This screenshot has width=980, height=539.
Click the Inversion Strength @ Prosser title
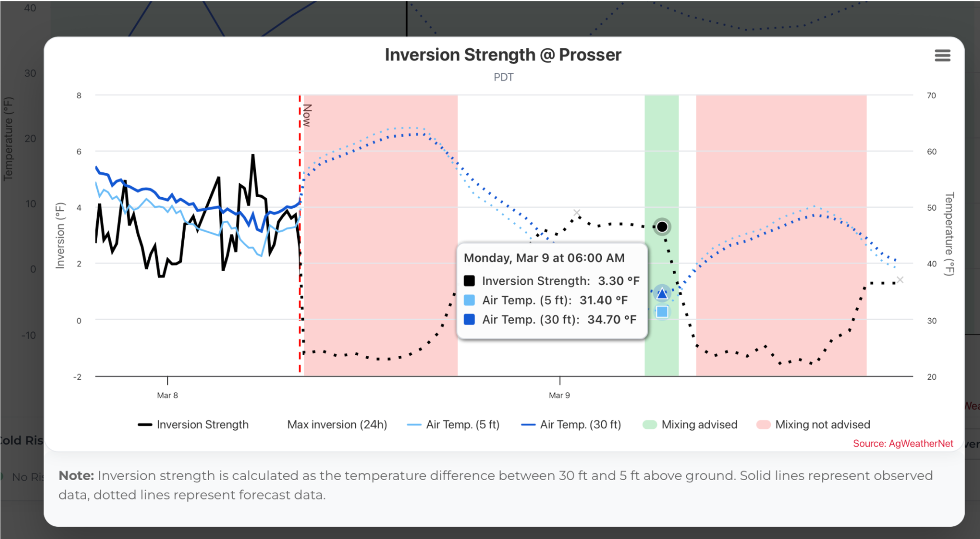pyautogui.click(x=503, y=55)
